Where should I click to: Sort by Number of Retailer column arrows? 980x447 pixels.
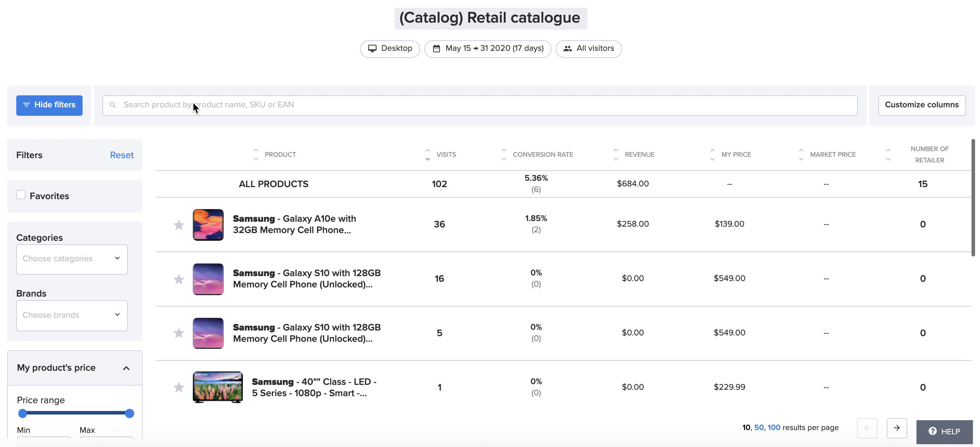(888, 154)
